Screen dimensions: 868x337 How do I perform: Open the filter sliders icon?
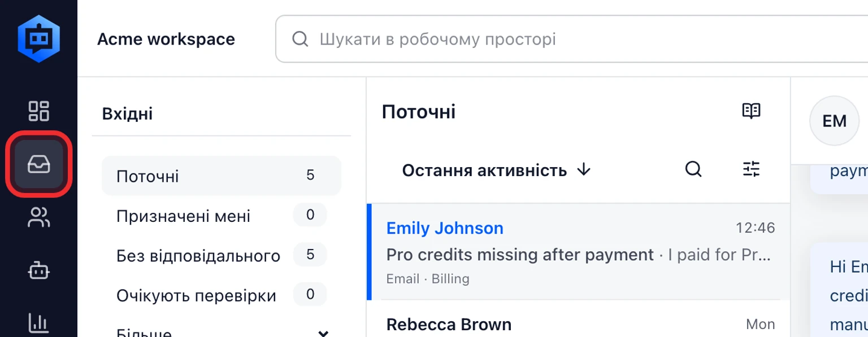pos(751,169)
